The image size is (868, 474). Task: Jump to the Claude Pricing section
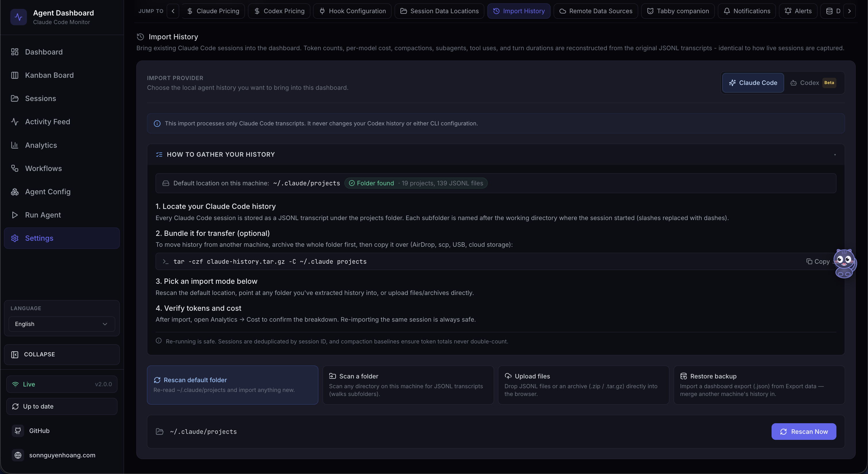pyautogui.click(x=213, y=11)
